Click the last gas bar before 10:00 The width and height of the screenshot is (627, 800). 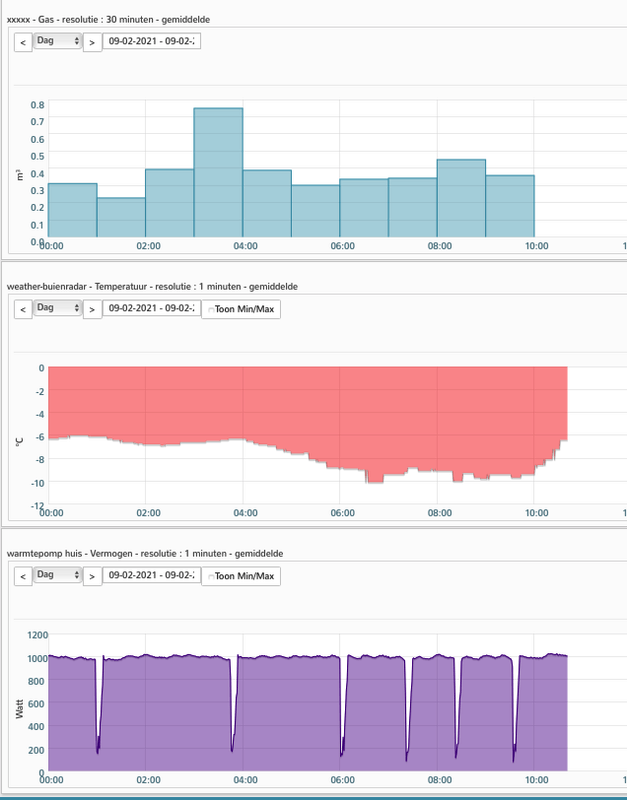click(510, 206)
